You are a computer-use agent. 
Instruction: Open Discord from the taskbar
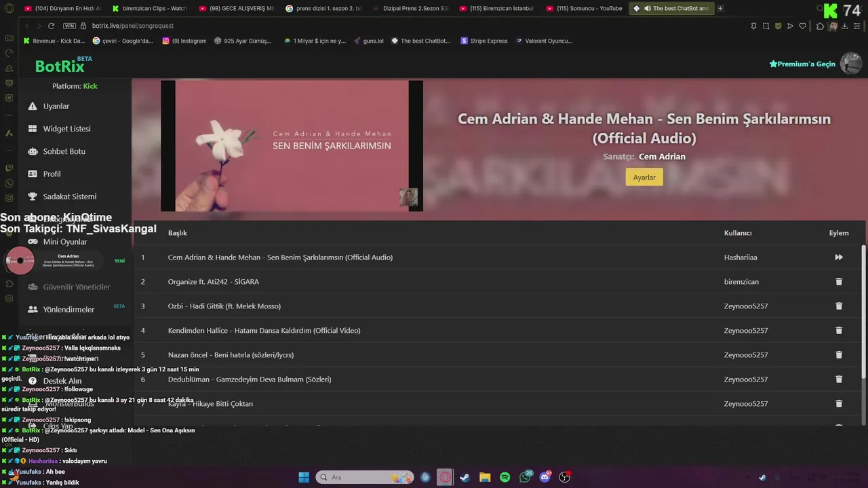545,477
